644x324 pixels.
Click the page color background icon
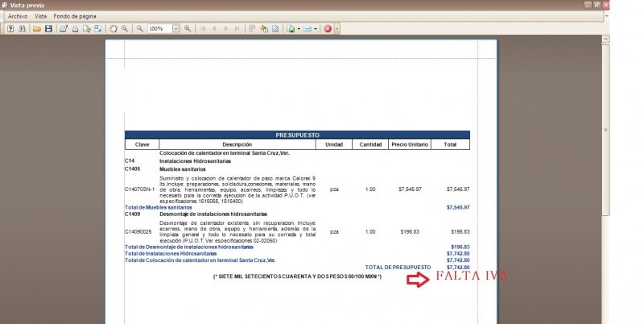[263, 28]
